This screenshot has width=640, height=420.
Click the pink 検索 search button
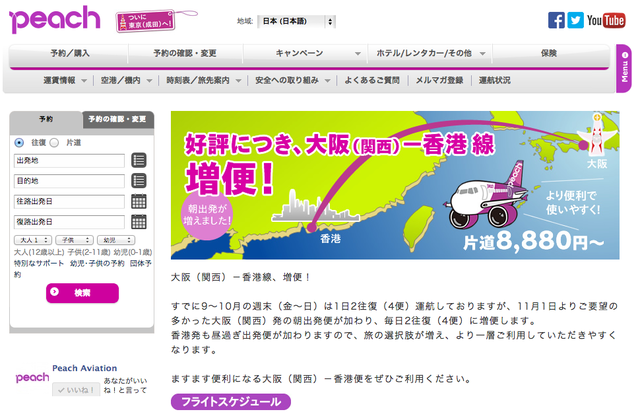(82, 293)
